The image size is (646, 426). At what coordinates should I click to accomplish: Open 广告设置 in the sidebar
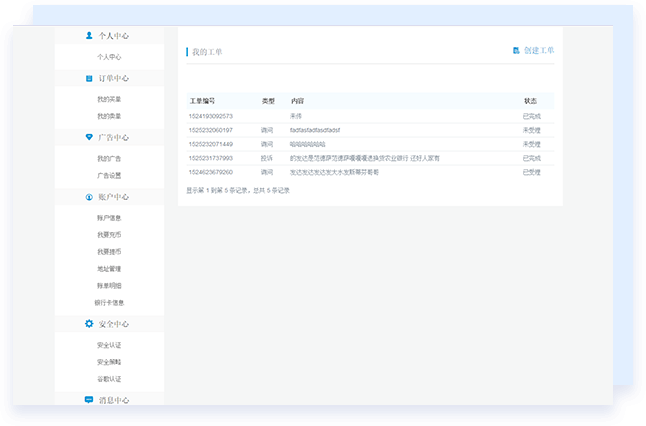click(109, 175)
